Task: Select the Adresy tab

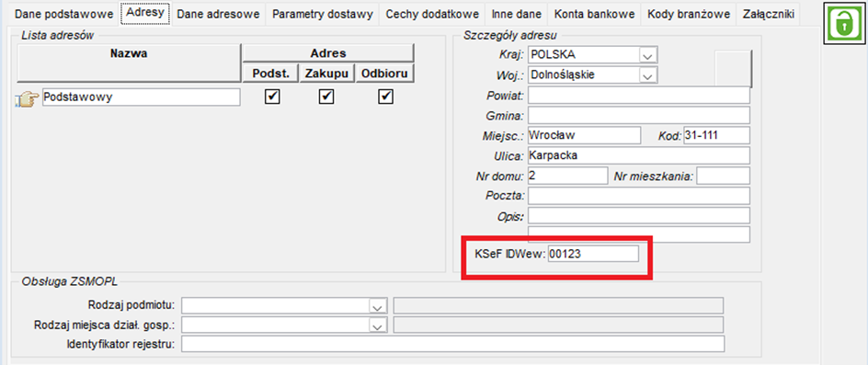Action: coord(145,13)
